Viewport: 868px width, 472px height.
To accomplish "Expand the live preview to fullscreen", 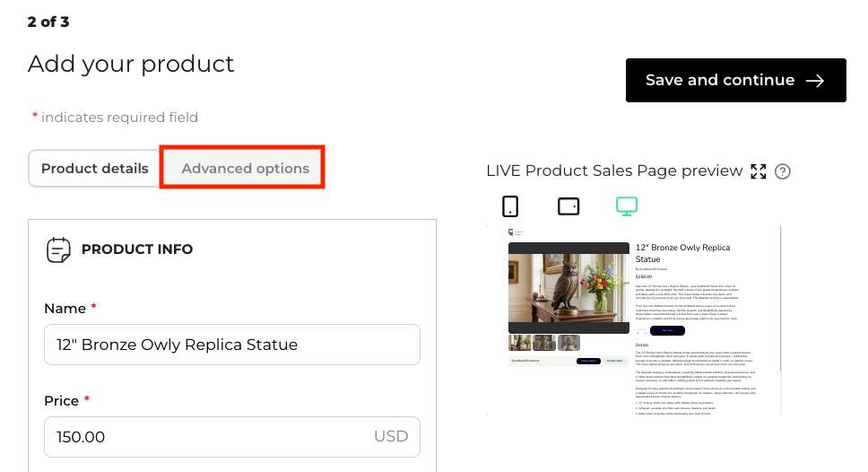I will pyautogui.click(x=759, y=171).
